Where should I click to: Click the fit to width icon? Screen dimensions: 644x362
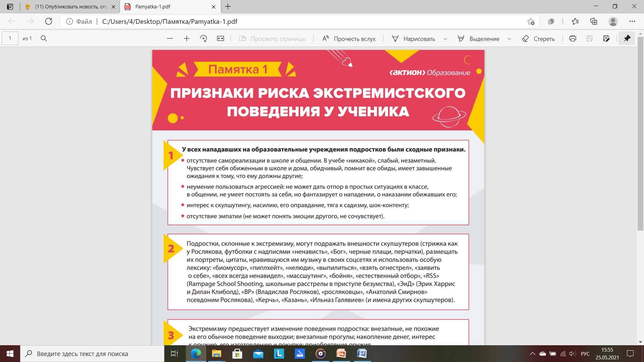pos(220,39)
